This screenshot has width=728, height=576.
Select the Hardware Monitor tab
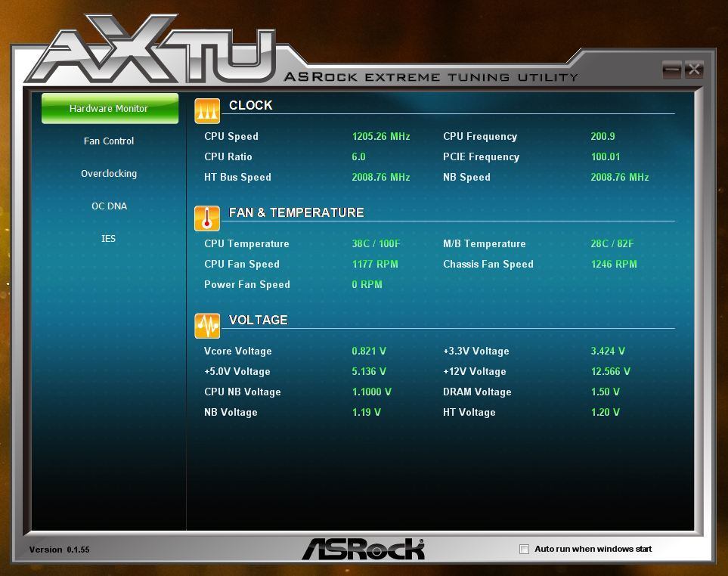[110, 109]
